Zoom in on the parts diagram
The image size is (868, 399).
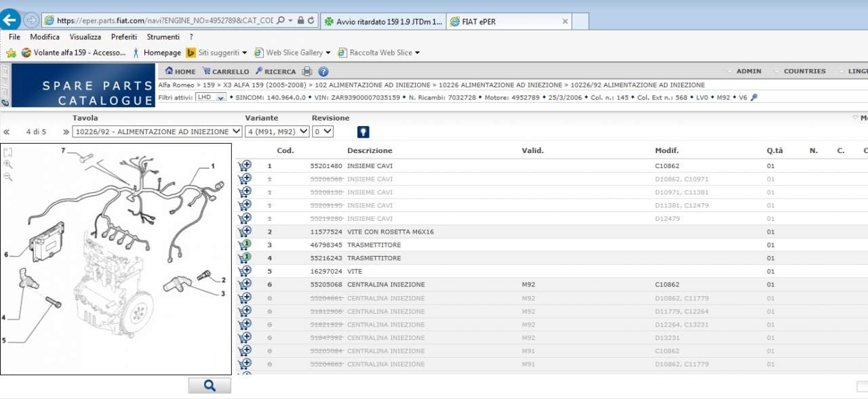point(8,164)
